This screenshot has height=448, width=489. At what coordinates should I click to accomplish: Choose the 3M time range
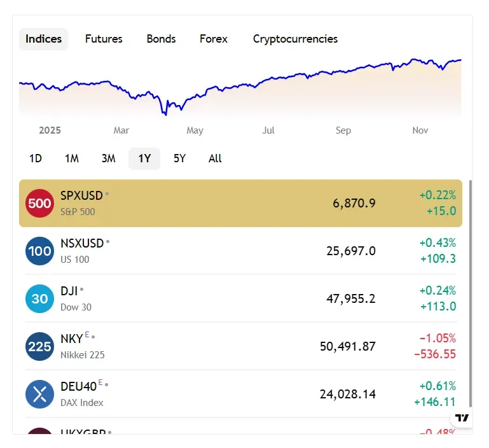click(108, 158)
